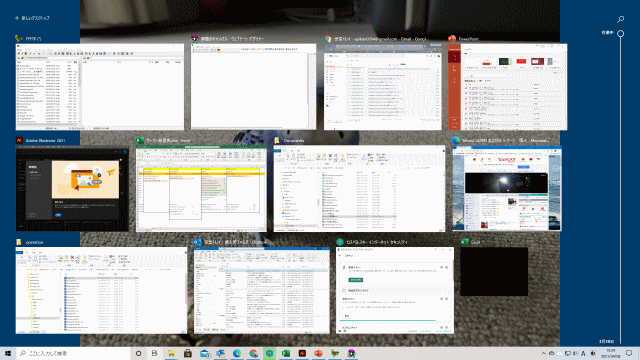The width and height of the screenshot is (640, 360).
Task: Click the timeline scrollbar handle circle
Action: click(620, 33)
